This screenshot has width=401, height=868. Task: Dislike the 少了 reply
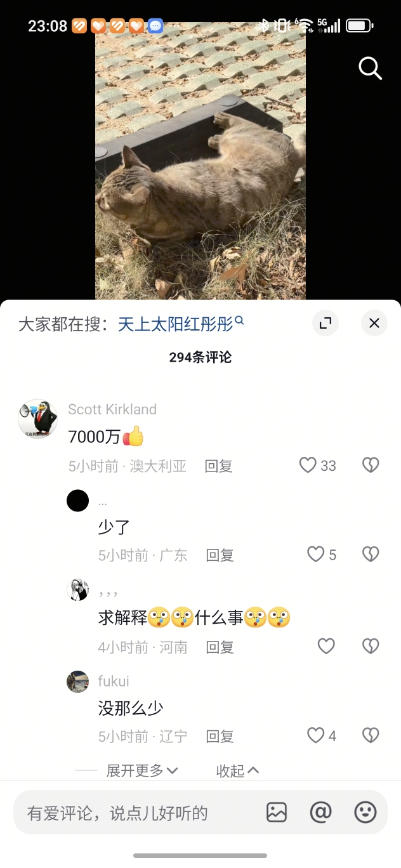[371, 555]
